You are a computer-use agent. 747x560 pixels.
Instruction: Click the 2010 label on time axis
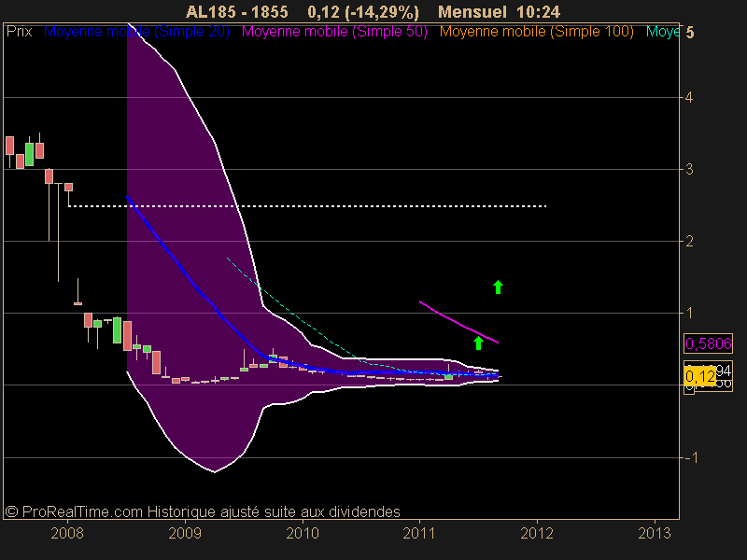(302, 533)
